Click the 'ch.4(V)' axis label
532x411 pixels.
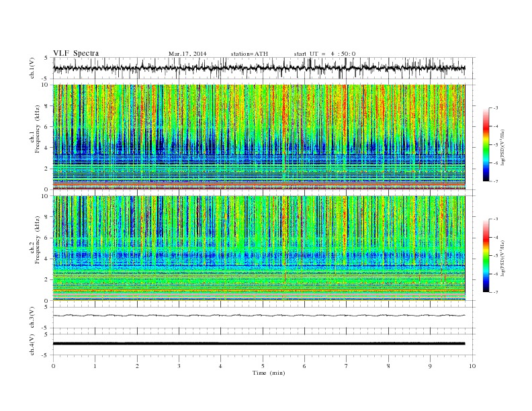click(32, 345)
